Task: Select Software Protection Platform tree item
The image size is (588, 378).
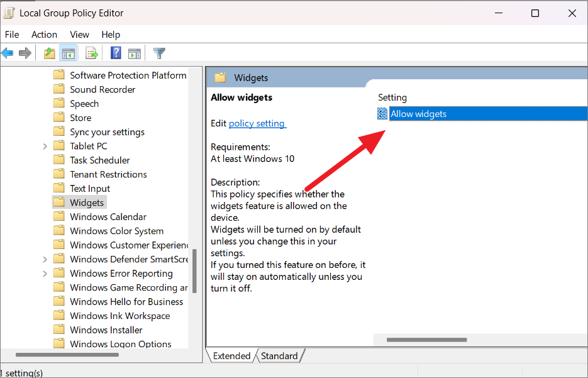Action: [x=128, y=75]
